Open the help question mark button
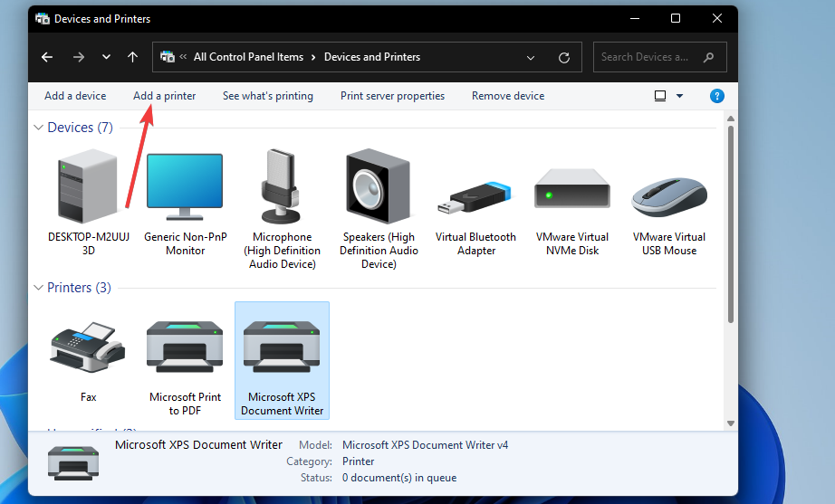Image resolution: width=835 pixels, height=504 pixels. point(717,96)
